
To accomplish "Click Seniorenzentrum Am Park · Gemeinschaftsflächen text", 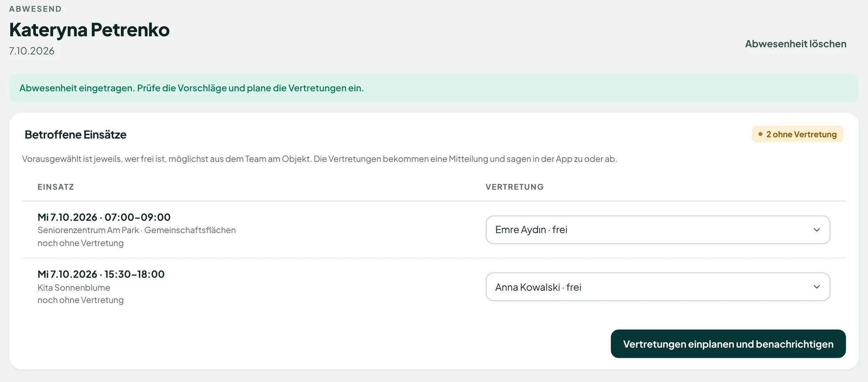I will click(x=136, y=230).
